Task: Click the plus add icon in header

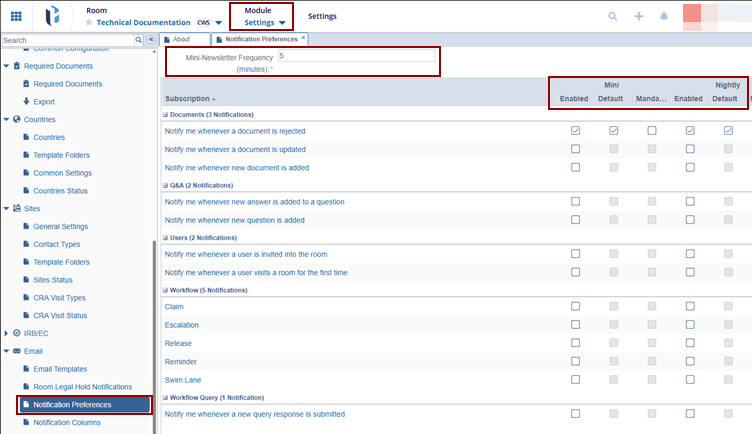Action: click(639, 16)
